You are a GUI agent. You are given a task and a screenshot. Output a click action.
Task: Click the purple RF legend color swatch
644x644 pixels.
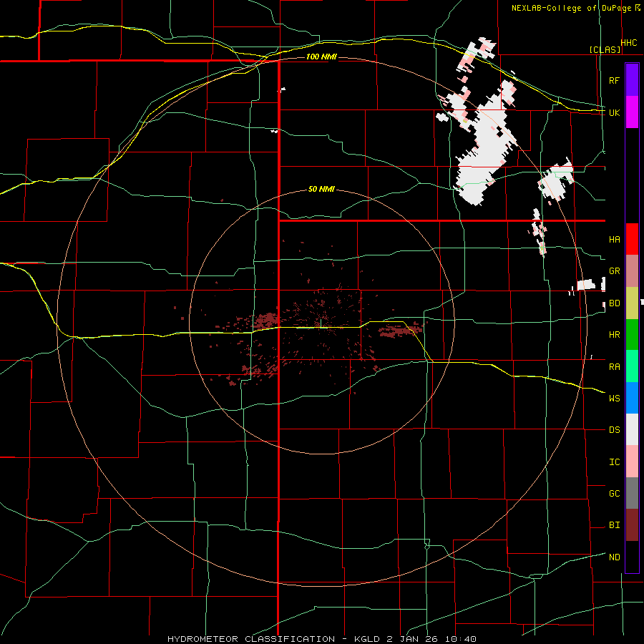click(632, 80)
